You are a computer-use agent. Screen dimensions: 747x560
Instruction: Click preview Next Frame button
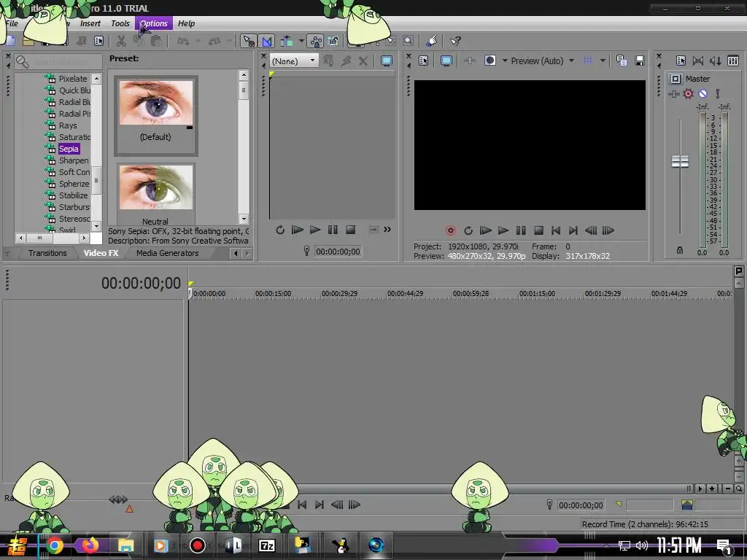click(x=608, y=230)
